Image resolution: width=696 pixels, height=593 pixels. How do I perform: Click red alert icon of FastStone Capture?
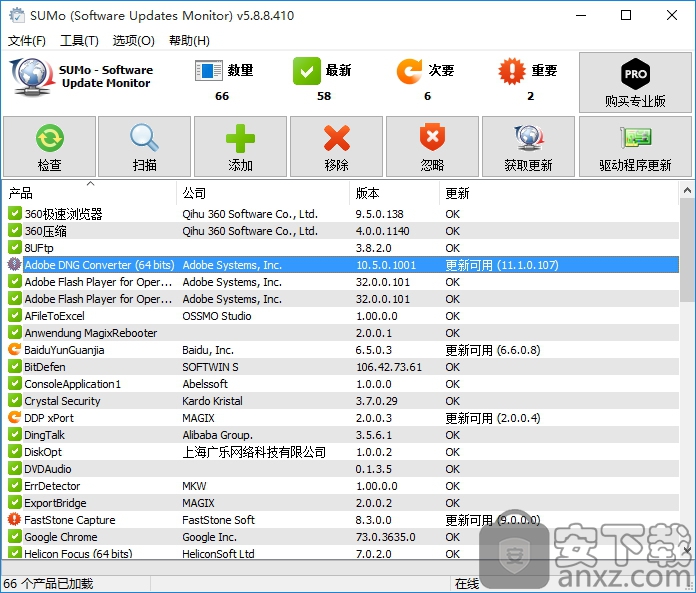[14, 519]
